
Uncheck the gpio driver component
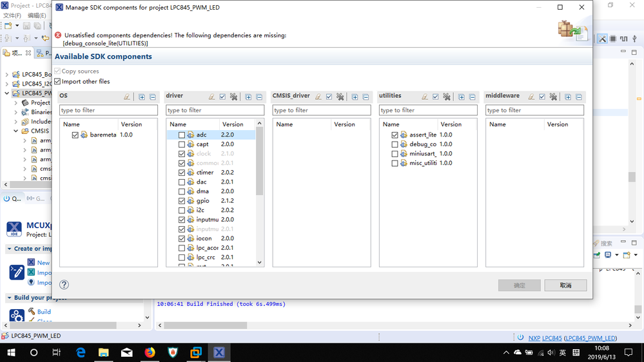coord(182,201)
